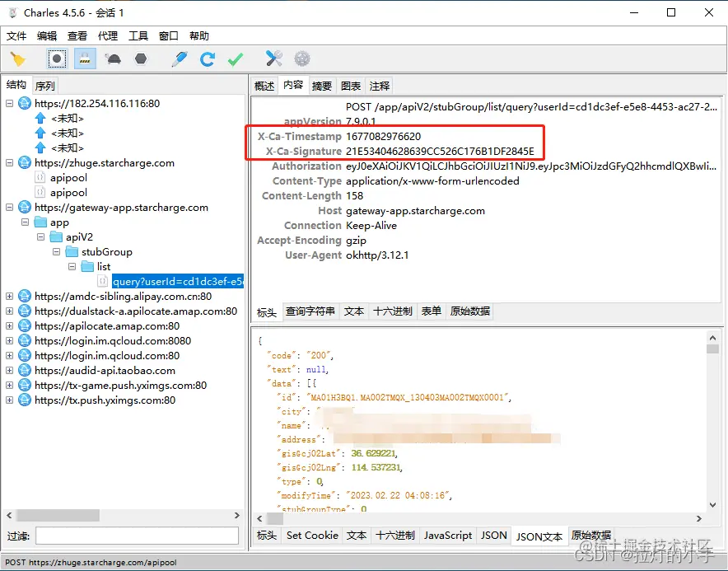The image size is (728, 571).
Task: Click the green validate checkmark icon
Action: (x=236, y=59)
